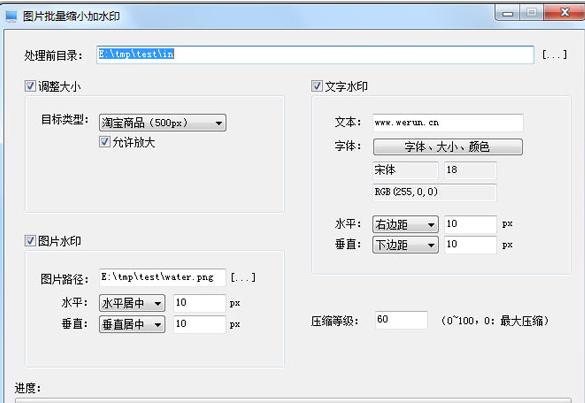Open the image watermark 垂直居中 dropdown

click(132, 324)
